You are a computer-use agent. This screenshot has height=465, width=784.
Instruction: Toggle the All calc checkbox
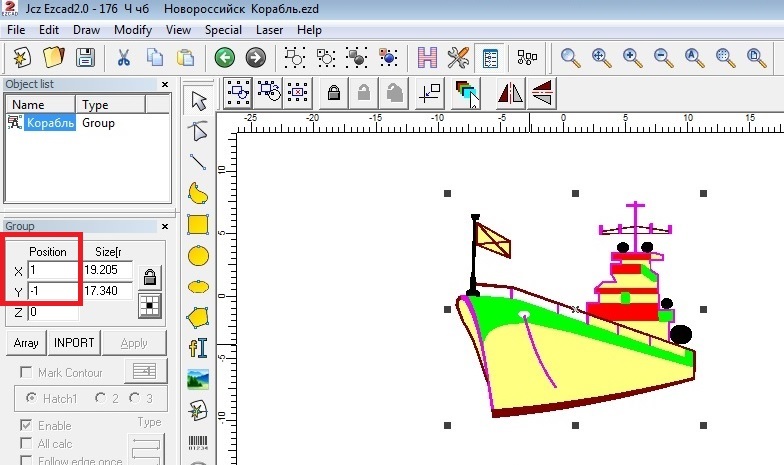click(27, 443)
